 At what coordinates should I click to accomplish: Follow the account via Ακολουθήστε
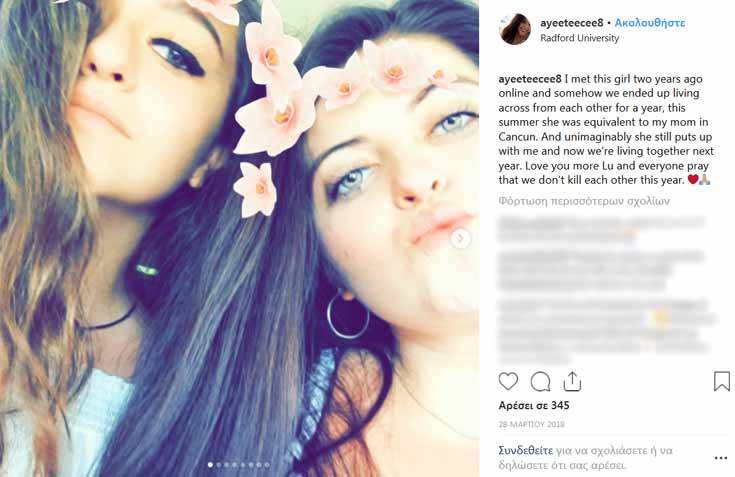coord(650,22)
